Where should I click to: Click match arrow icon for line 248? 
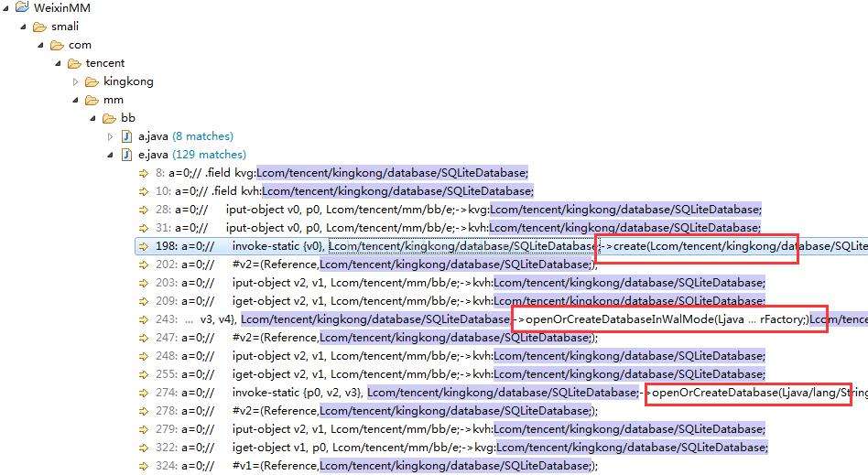pyautogui.click(x=144, y=356)
